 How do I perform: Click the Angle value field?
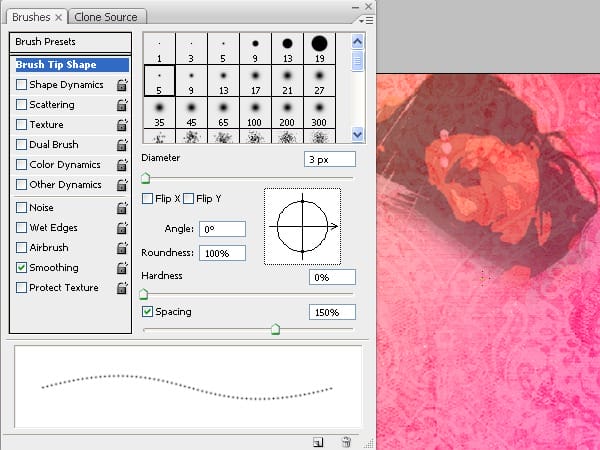click(x=222, y=229)
